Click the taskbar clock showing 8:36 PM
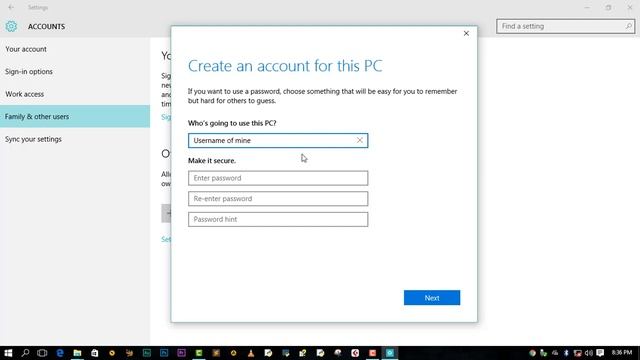The height and width of the screenshot is (360, 640). pyautogui.click(x=622, y=352)
